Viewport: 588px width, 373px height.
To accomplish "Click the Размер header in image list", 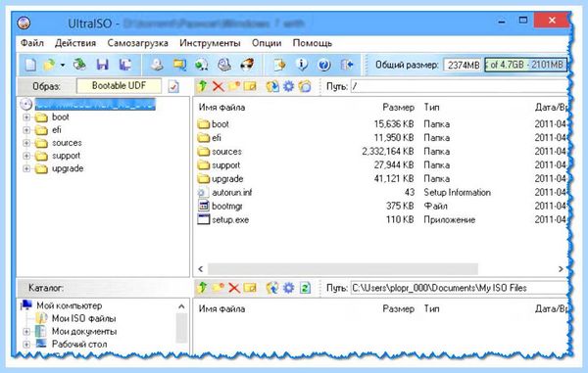I will click(x=398, y=108).
